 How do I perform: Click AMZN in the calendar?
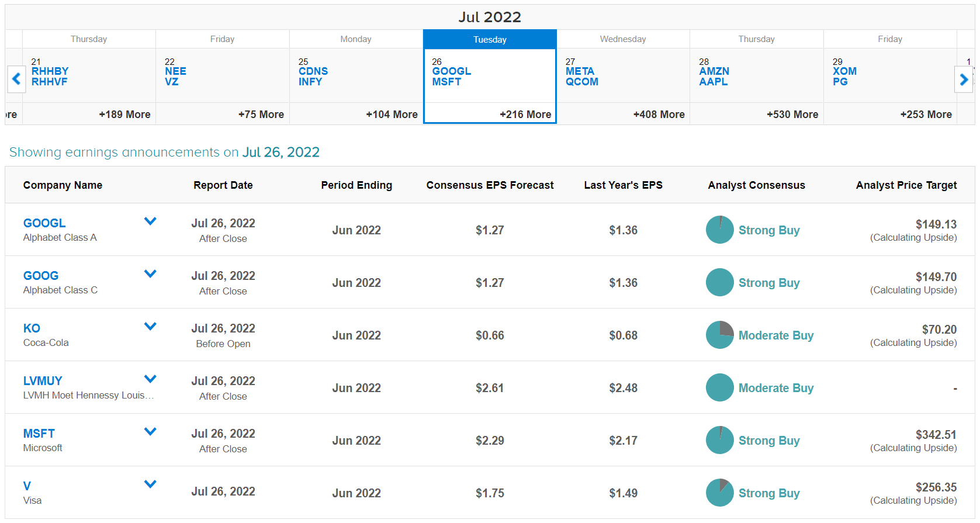click(x=714, y=71)
